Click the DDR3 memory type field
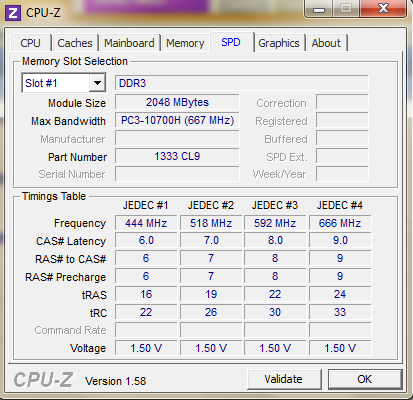This screenshot has width=413, height=400. pyautogui.click(x=242, y=83)
